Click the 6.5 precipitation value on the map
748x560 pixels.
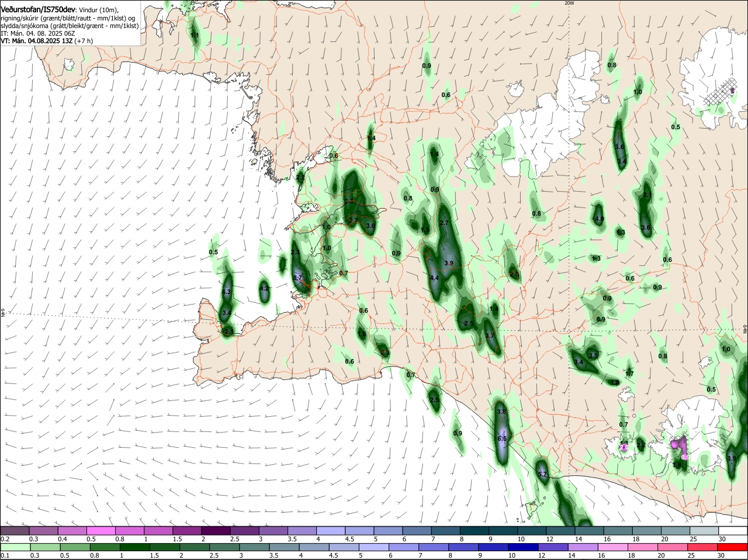pyautogui.click(x=502, y=438)
